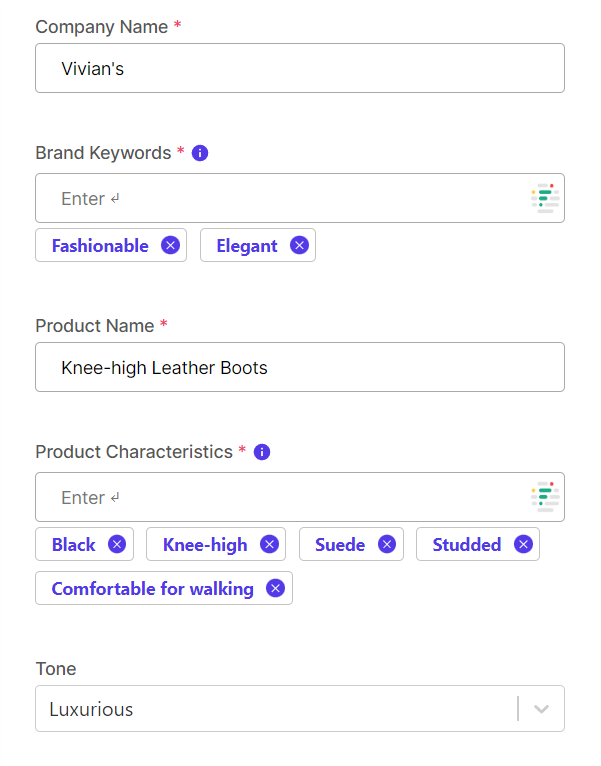
Task: Click the Brand Keywords entry field
Action: 280,198
